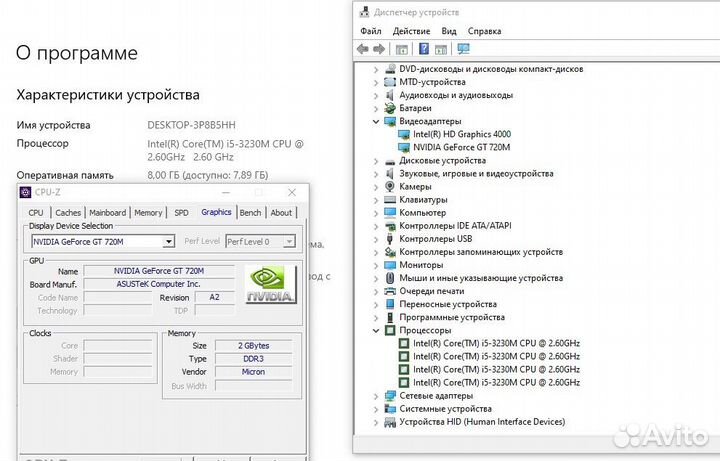Open the Display Device Selection dropdown

[x=169, y=242]
